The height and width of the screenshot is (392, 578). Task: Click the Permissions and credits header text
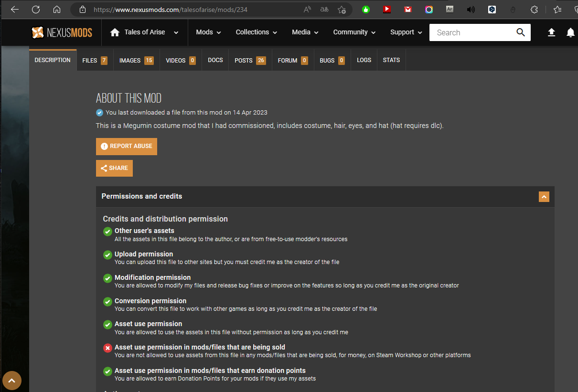(142, 196)
